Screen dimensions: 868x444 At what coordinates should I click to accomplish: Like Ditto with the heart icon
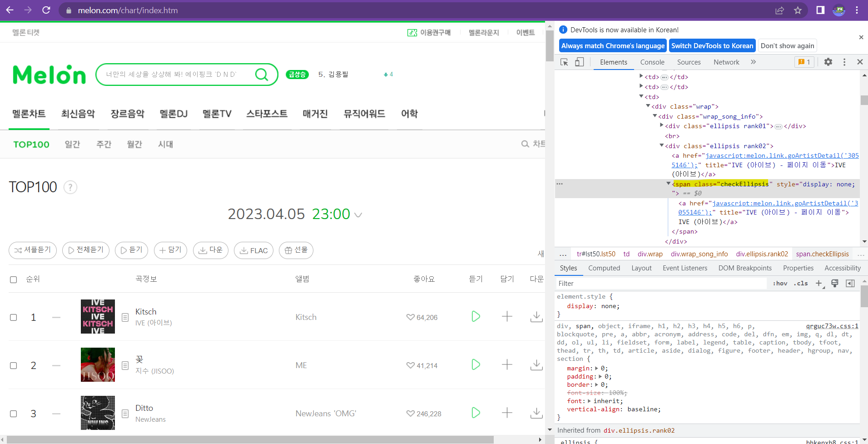(x=410, y=414)
